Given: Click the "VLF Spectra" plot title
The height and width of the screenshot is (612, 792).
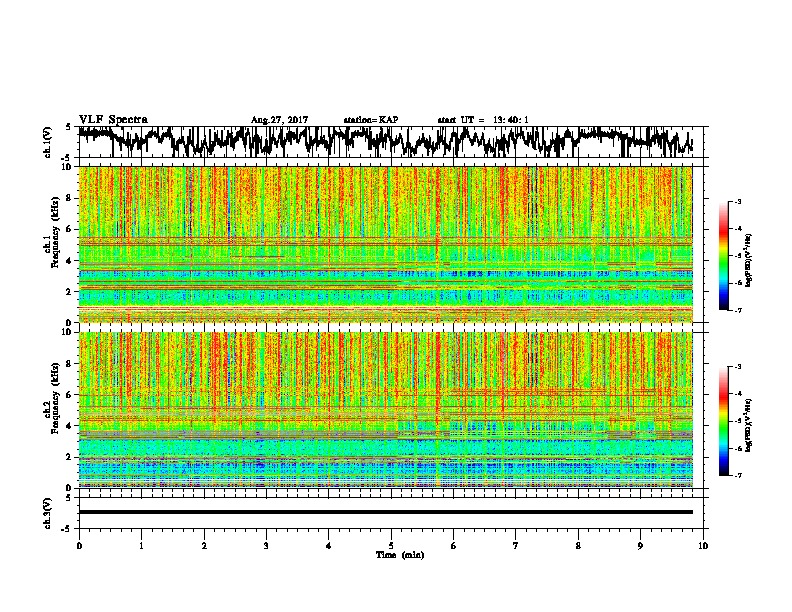Looking at the screenshot, I should 113,120.
